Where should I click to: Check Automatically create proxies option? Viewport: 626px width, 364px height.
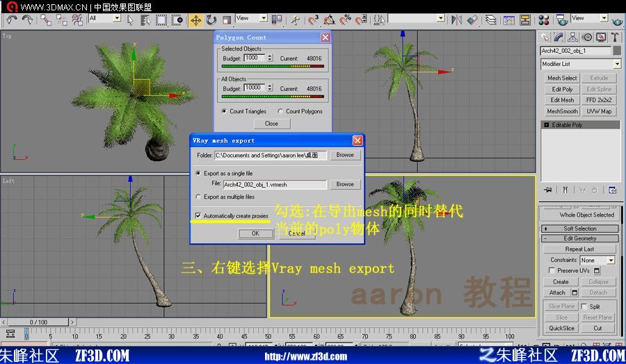(x=198, y=215)
